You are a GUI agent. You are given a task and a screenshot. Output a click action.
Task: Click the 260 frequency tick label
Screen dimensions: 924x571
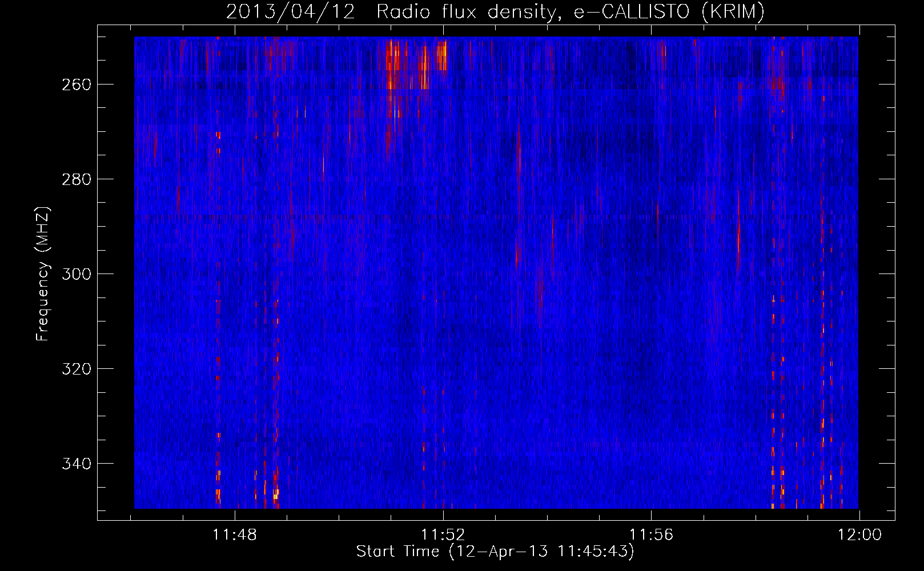[x=76, y=85]
